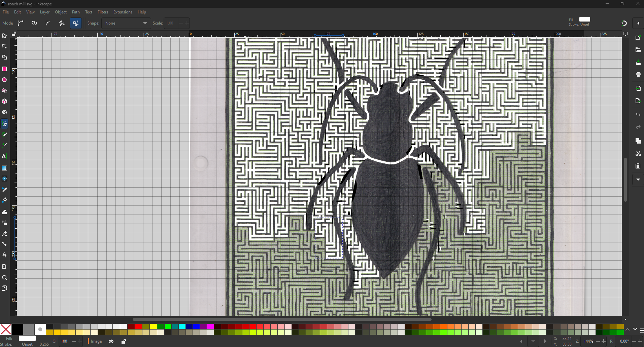644x347 pixels.
Task: Select the Pen (Bezier) tool
Action: click(4, 124)
